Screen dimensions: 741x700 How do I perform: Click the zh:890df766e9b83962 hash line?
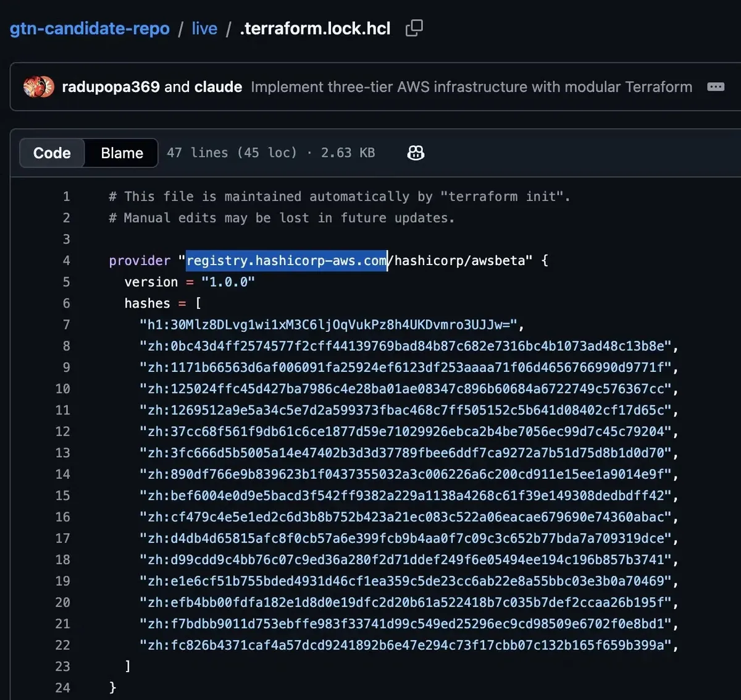[x=409, y=474]
